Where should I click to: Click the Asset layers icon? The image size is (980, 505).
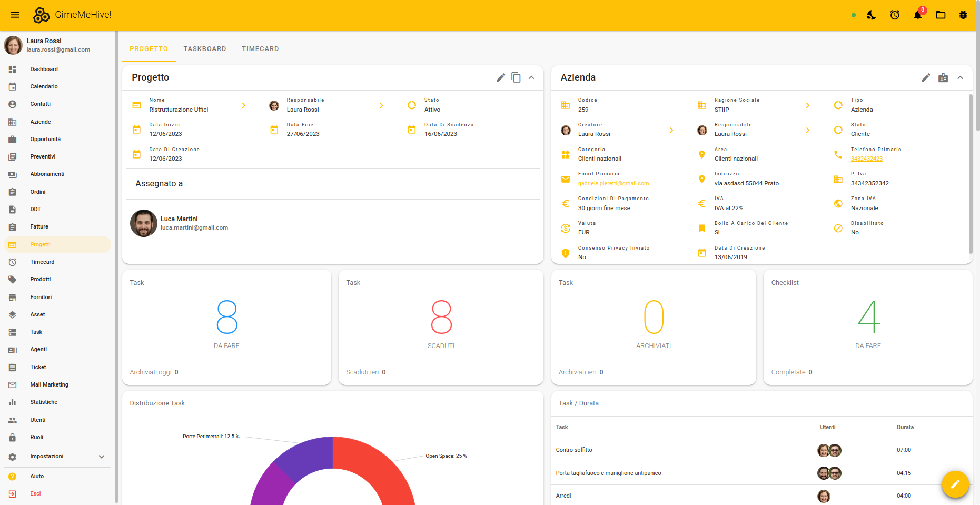(13, 314)
